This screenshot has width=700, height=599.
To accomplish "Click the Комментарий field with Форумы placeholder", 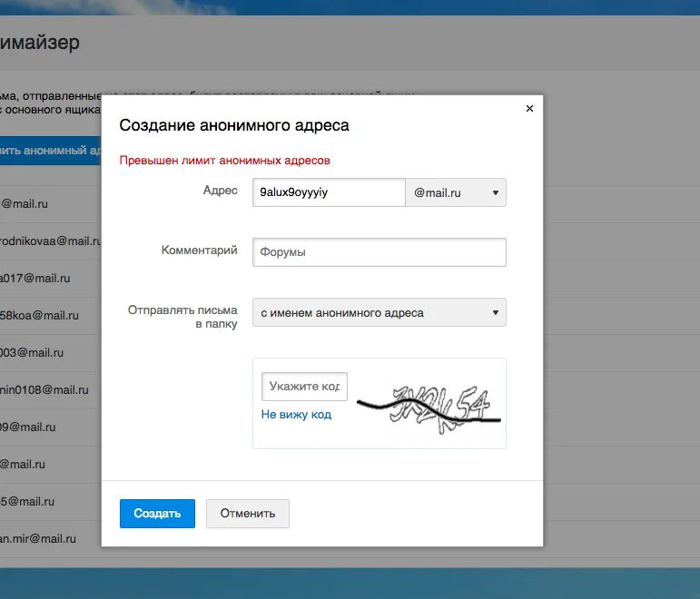I will pos(380,252).
